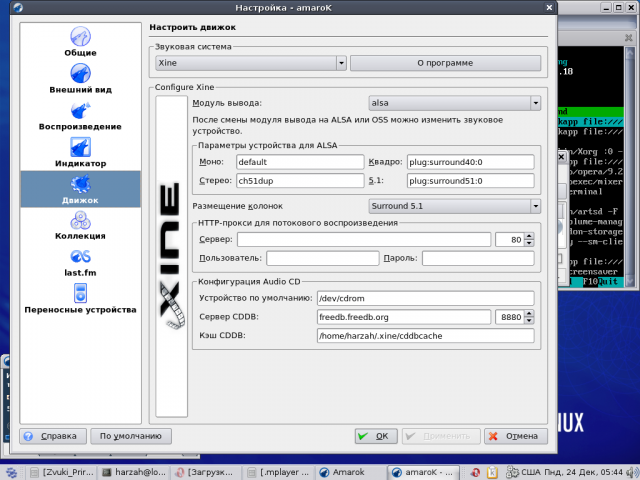The width and height of the screenshot is (640, 480).
Task: Click the red tray icon in system tray
Action: pos(475,472)
